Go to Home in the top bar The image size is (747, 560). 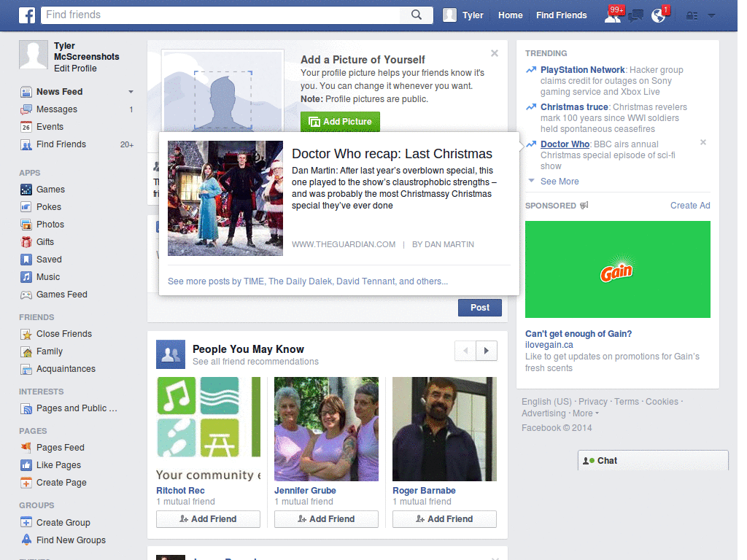(x=510, y=15)
